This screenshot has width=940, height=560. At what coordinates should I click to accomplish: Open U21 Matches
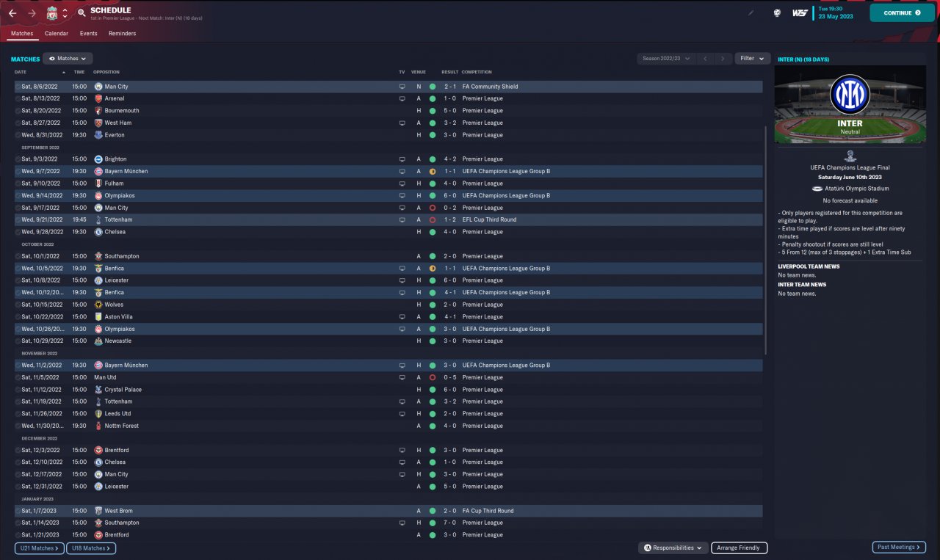coord(40,548)
